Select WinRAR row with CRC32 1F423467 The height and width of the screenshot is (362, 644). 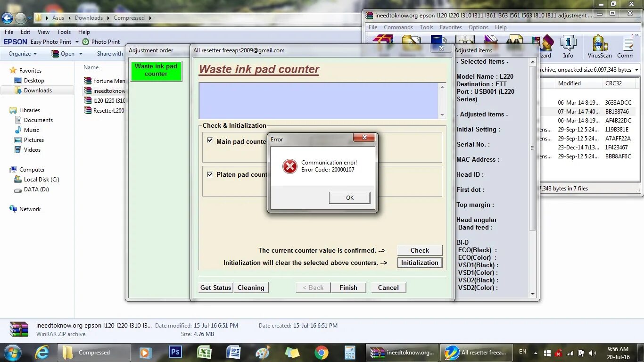coord(587,148)
